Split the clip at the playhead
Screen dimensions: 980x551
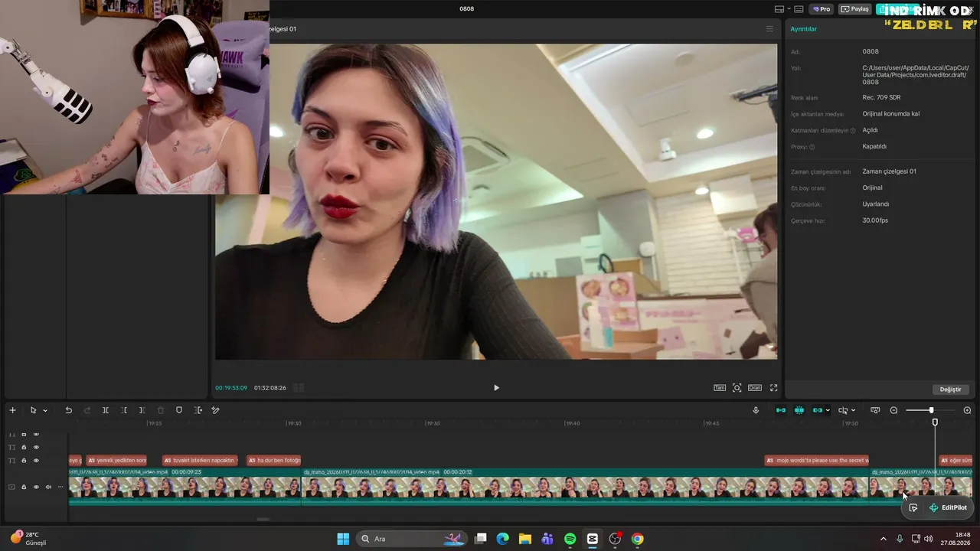pos(106,410)
